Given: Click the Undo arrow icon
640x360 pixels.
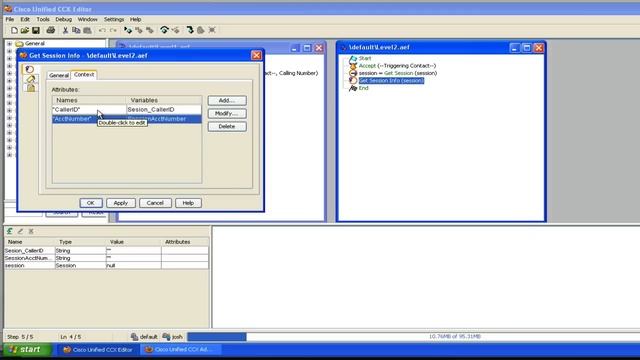Looking at the screenshot, I should [x=102, y=30].
